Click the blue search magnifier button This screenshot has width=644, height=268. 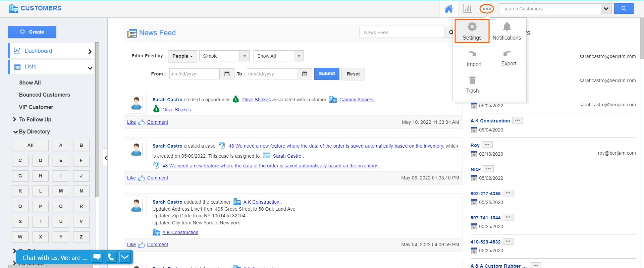click(624, 9)
